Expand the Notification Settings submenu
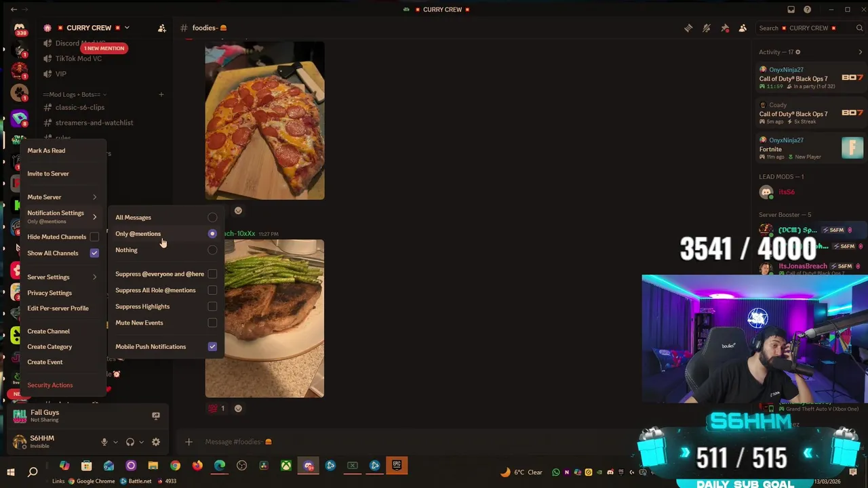Image resolution: width=868 pixels, height=488 pixels. (x=62, y=216)
